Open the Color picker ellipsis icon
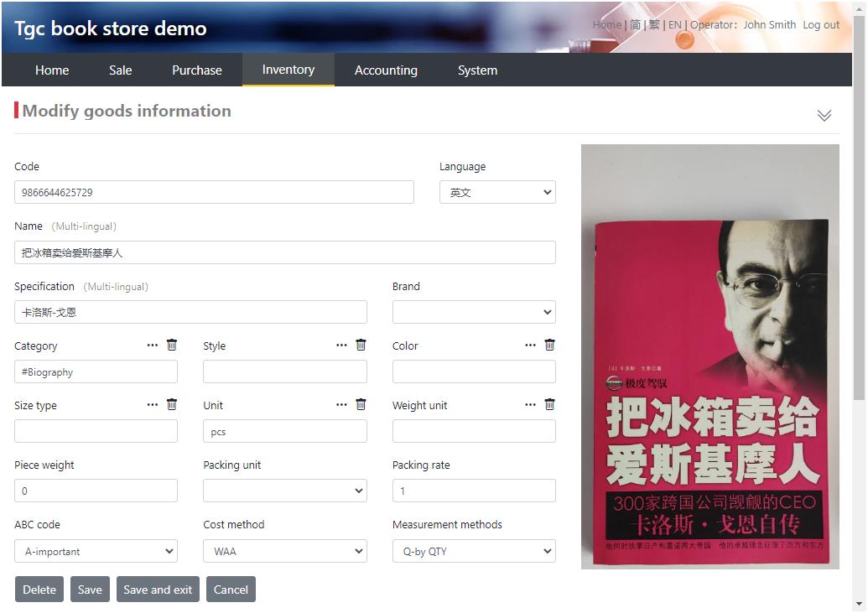 (x=530, y=345)
